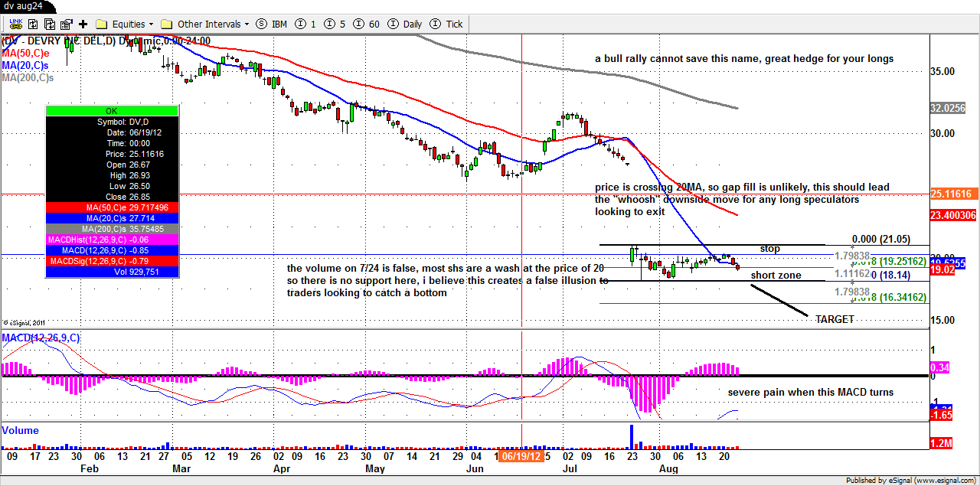Click the green OK header of data window

coord(112,111)
